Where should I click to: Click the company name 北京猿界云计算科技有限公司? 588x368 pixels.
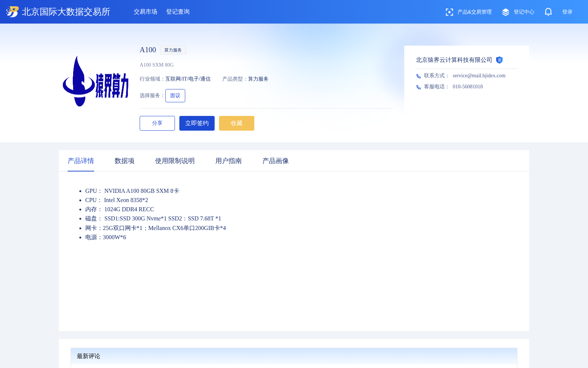click(x=454, y=60)
